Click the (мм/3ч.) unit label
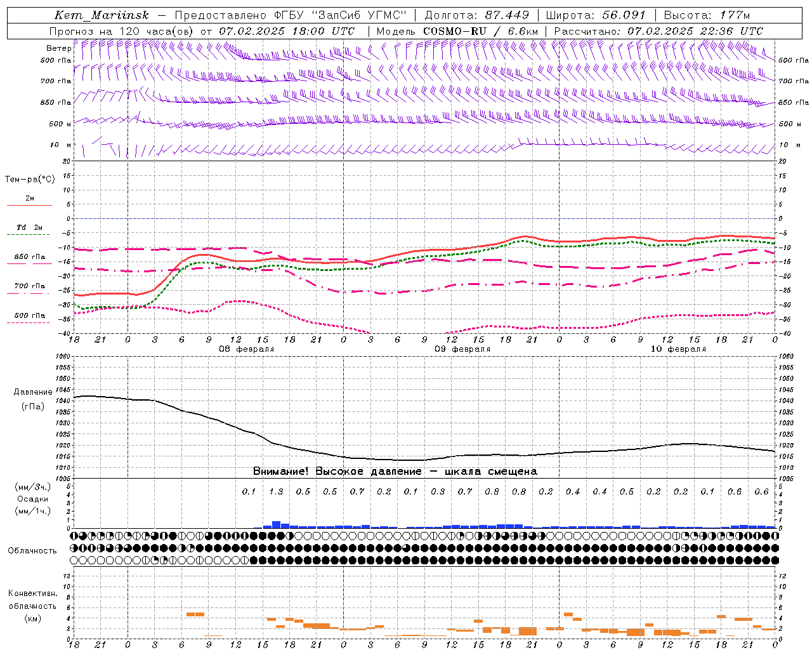812x650 pixels. (33, 487)
